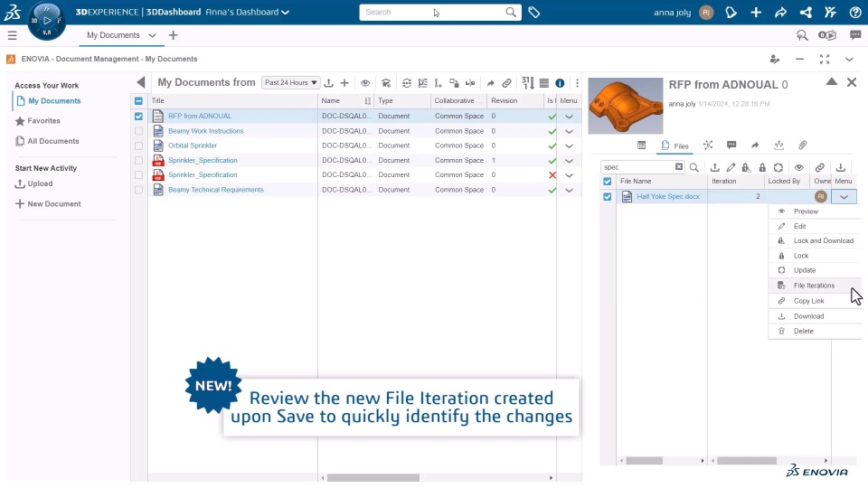This screenshot has width=868, height=488.
Task: Click the tag icon beside search
Action: coord(534,12)
